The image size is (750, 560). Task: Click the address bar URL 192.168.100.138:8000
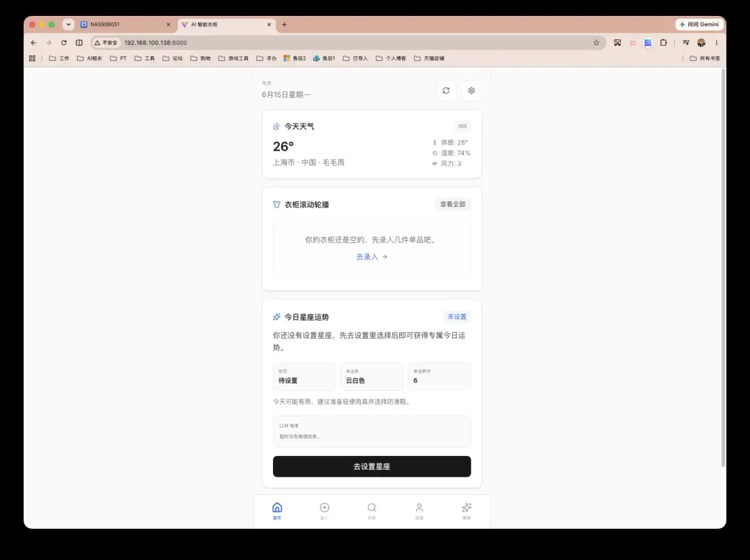pyautogui.click(x=156, y=42)
